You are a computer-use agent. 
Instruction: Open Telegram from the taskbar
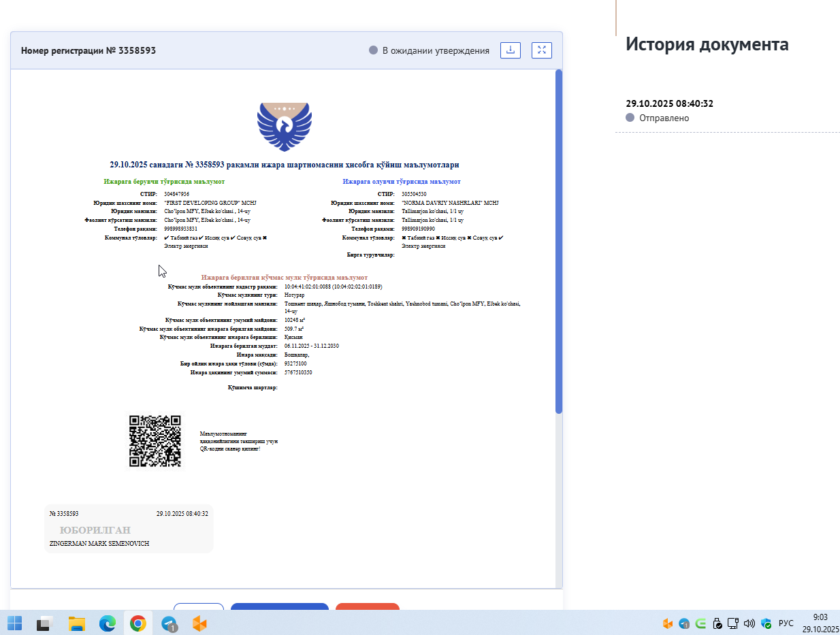(x=169, y=623)
